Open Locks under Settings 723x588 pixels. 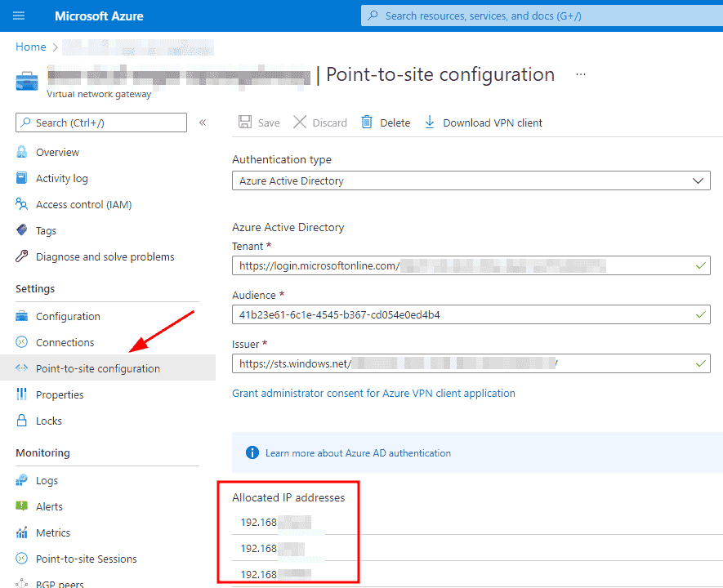tap(49, 421)
